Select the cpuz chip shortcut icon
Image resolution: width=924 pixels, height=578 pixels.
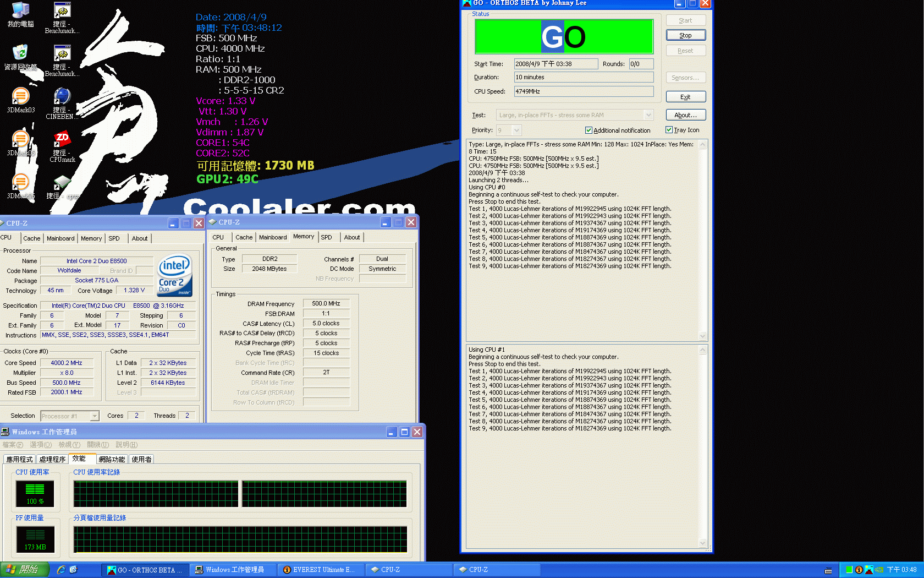pos(62,186)
